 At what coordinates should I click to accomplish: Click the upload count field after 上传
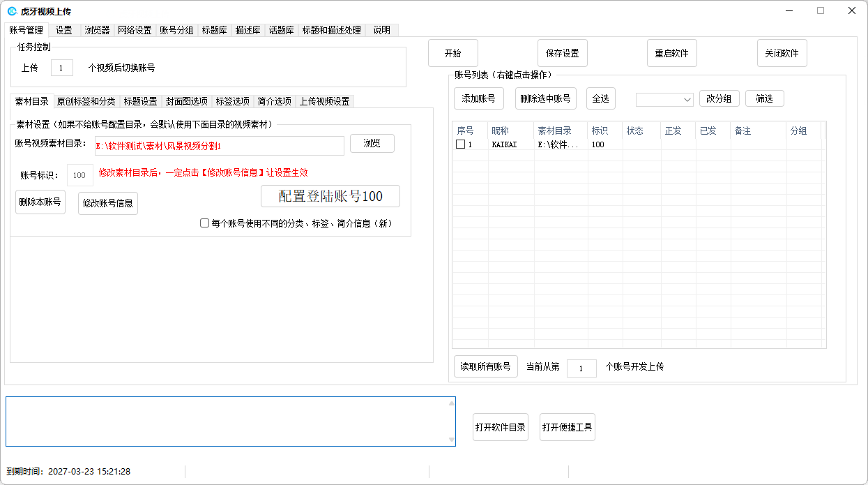61,68
